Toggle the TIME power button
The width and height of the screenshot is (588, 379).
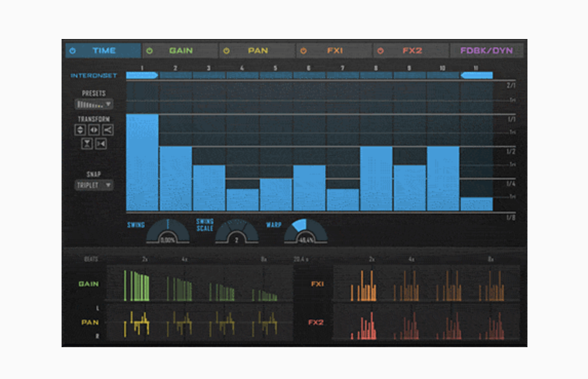click(72, 51)
